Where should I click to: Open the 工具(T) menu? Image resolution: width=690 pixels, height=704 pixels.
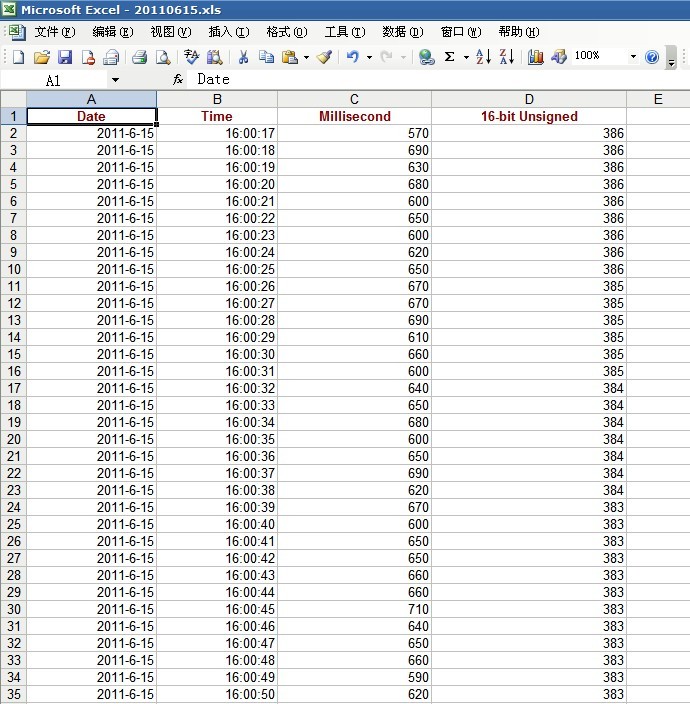[x=345, y=32]
